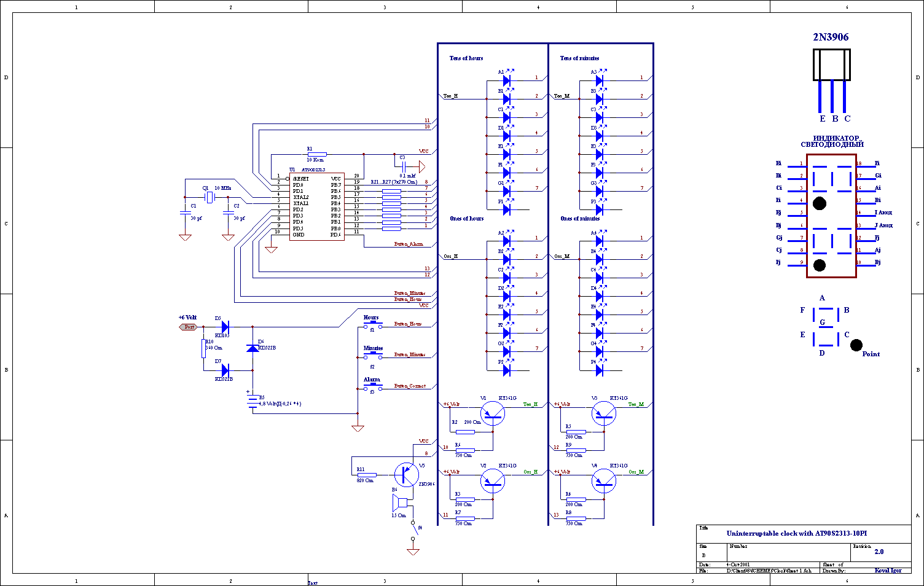Click the Koval Igor author name
Viewport: 924px width, 586px height.
pos(888,571)
